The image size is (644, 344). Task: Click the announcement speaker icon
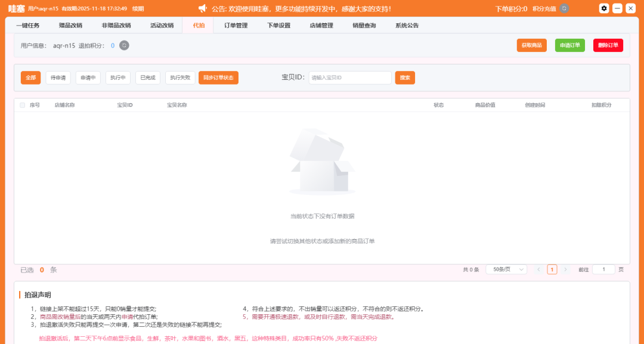[203, 8]
